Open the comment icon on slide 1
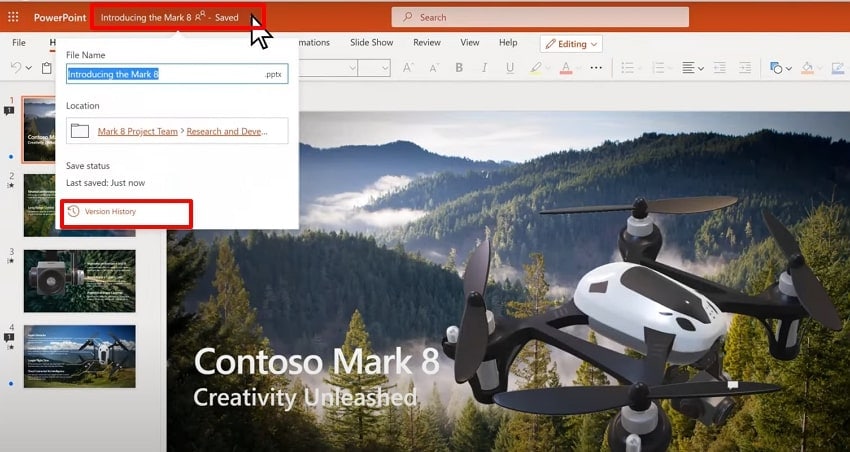850x452 pixels. [9, 111]
